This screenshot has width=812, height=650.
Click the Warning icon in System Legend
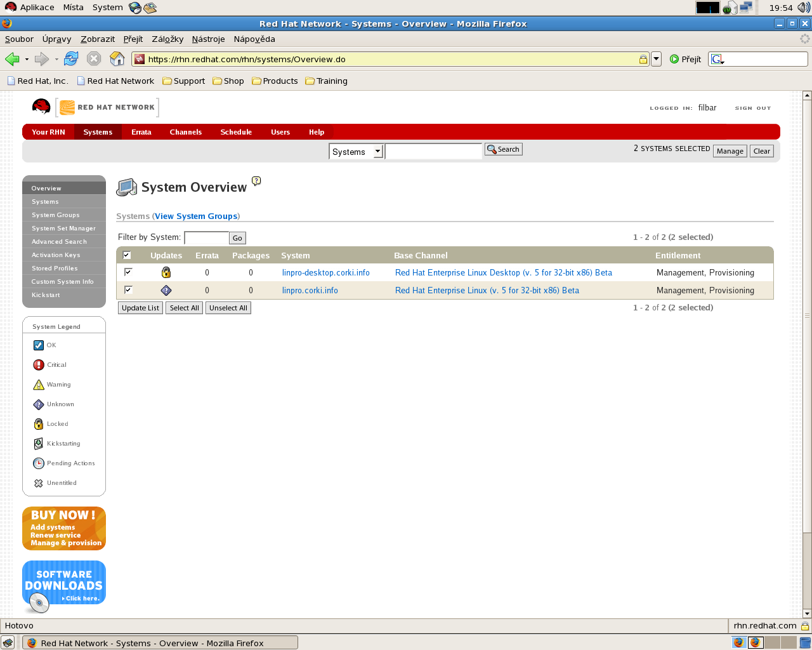[39, 385]
